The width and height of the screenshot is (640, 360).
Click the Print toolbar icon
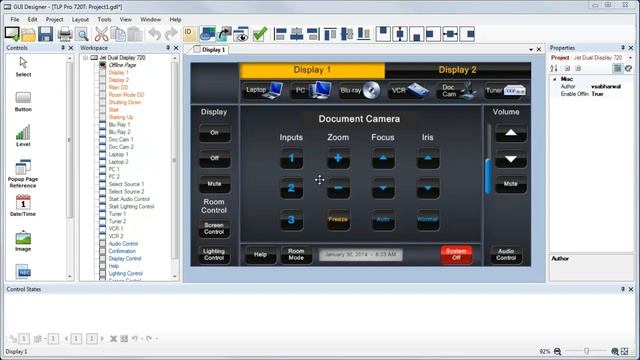point(64,34)
